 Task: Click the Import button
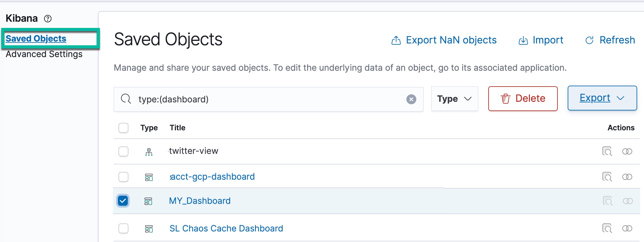[541, 40]
